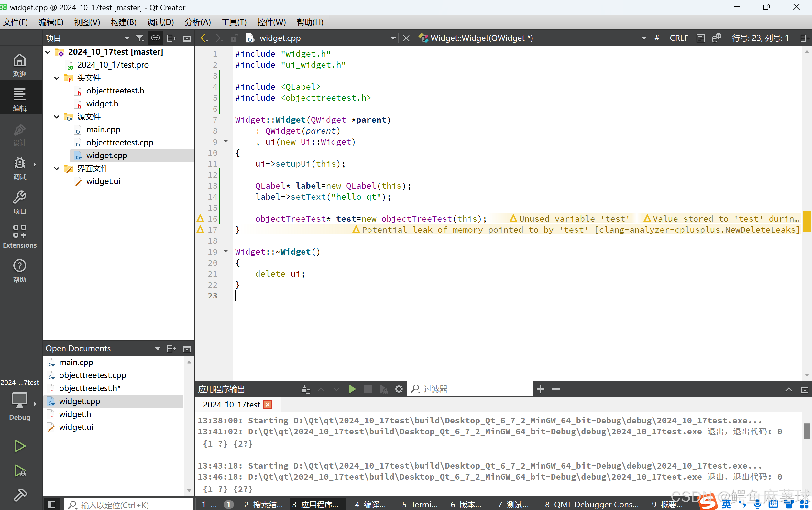Close the widget.cpp document tab
This screenshot has width=812, height=510.
406,38
